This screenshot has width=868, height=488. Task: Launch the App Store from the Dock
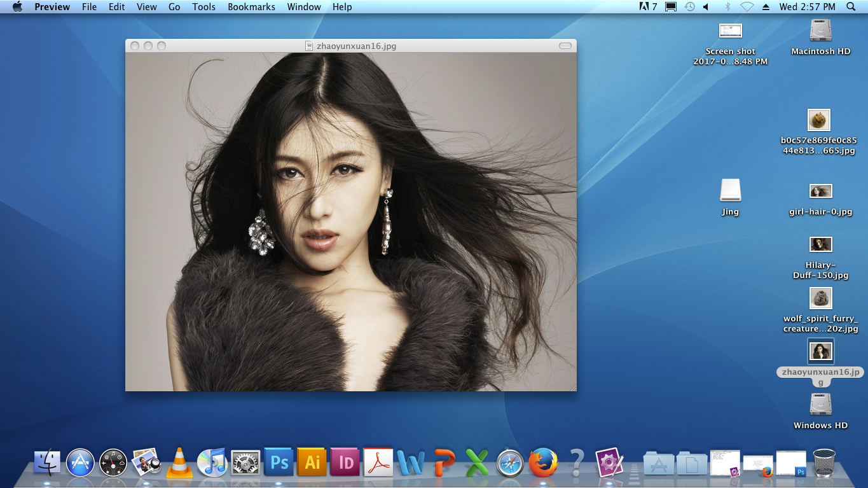(x=80, y=463)
